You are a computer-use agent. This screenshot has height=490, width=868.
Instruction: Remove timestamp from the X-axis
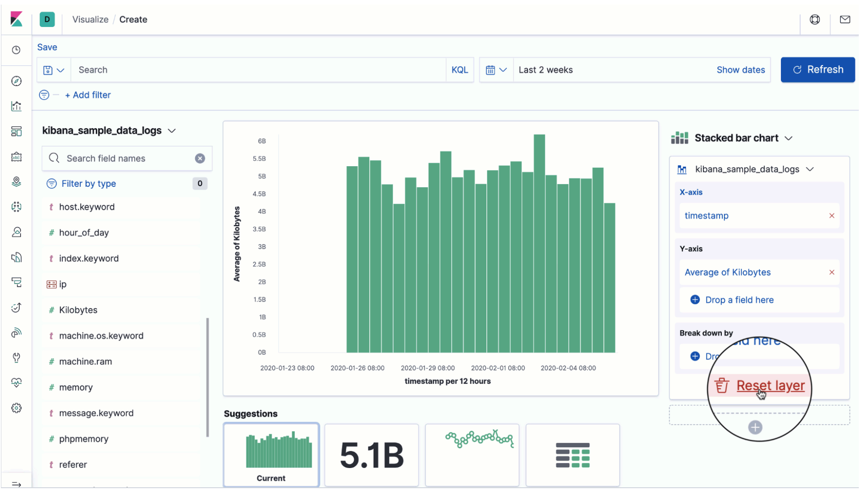click(831, 216)
